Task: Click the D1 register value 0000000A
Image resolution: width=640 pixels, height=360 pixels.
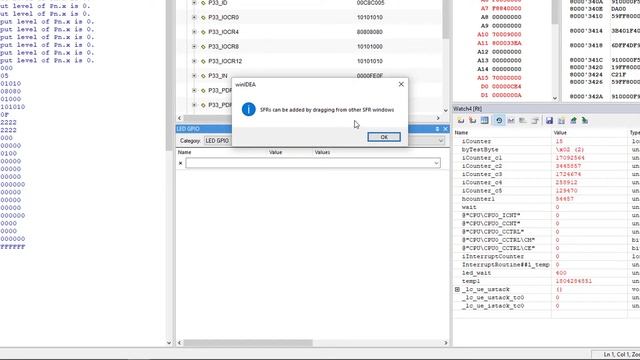Action: click(507, 95)
